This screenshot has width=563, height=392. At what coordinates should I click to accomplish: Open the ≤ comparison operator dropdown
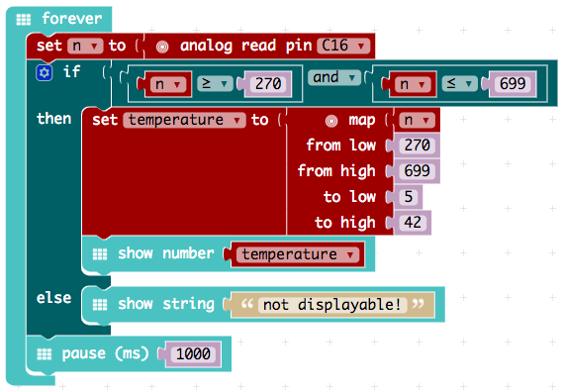(459, 84)
